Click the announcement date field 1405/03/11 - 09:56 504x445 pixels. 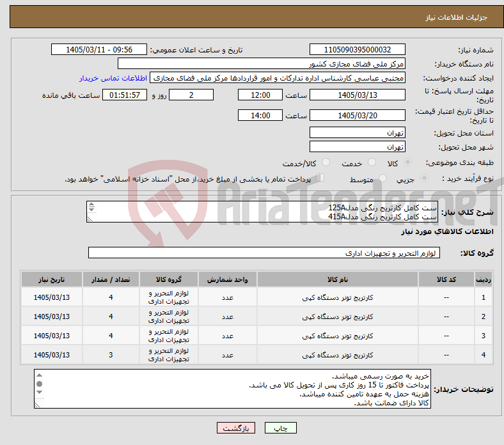pyautogui.click(x=99, y=49)
